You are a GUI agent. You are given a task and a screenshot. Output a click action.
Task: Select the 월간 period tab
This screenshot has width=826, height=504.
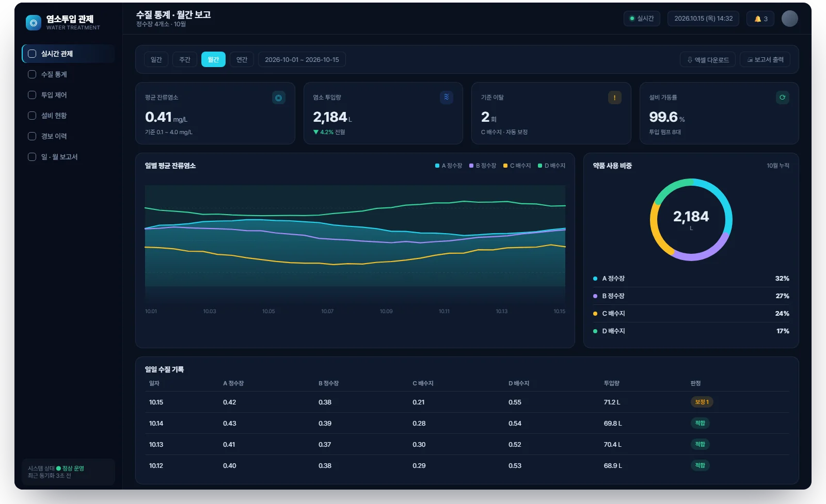point(213,59)
